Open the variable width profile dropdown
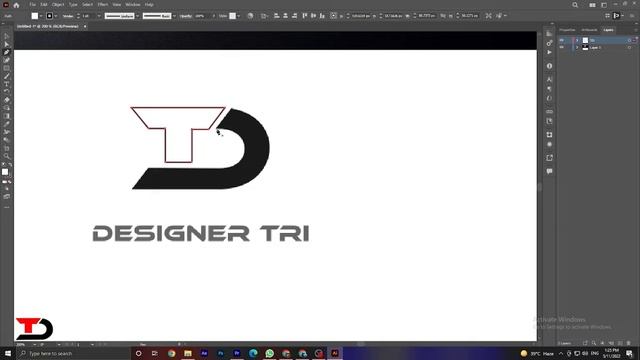Image resolution: width=640 pixels, height=360 pixels. pos(138,16)
